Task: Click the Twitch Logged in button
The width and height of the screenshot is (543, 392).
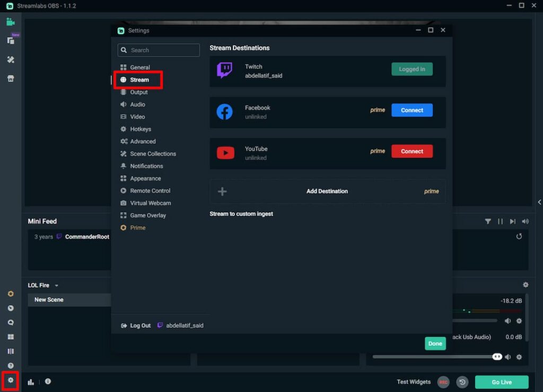Action: (x=411, y=69)
